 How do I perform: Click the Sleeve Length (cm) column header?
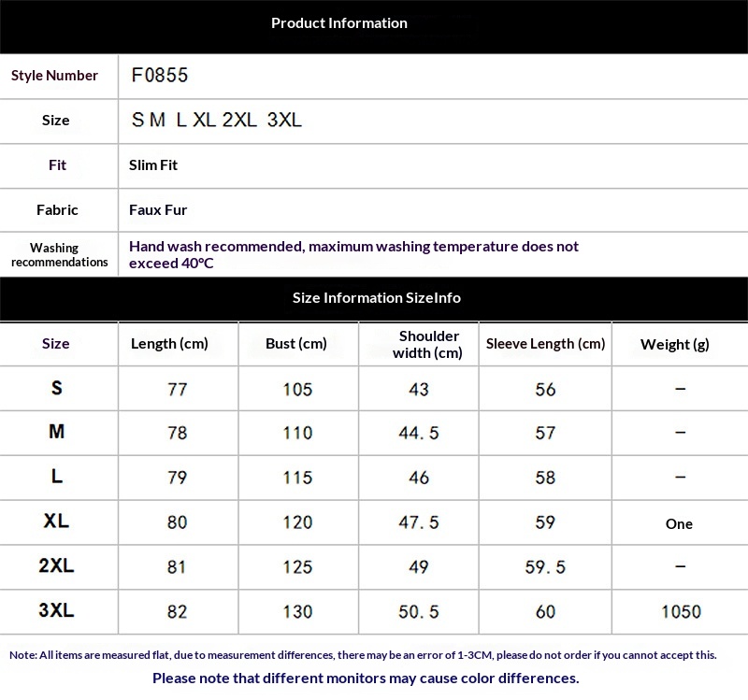(x=545, y=344)
